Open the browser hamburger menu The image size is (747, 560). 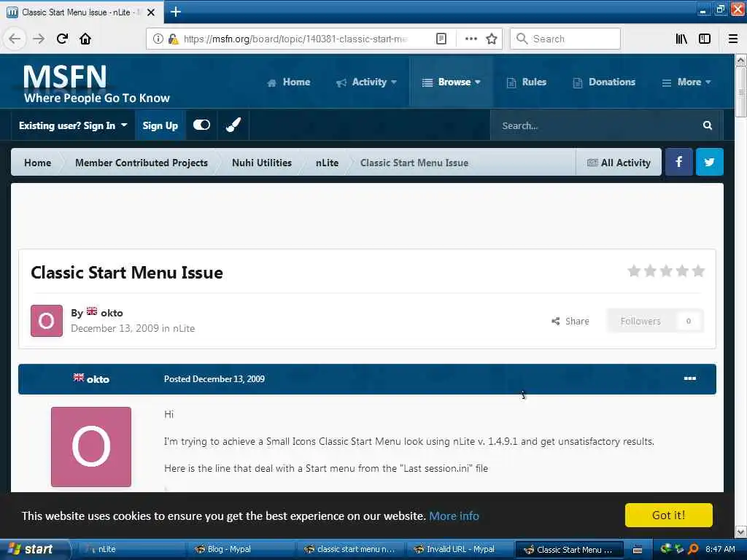coord(732,39)
